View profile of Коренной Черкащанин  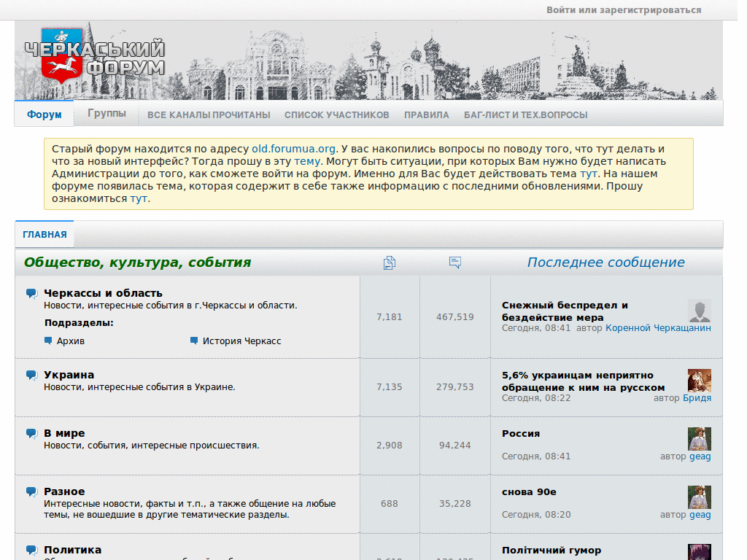tap(658, 328)
